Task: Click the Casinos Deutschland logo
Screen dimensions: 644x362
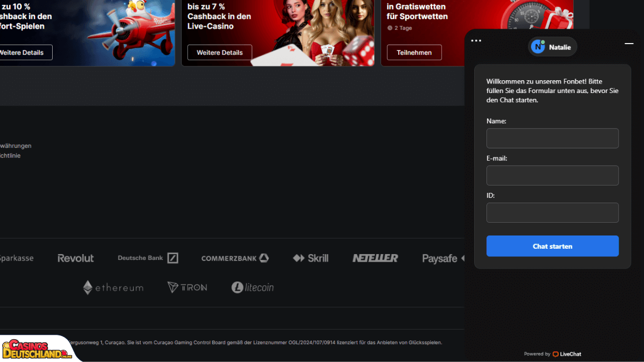Action: click(x=37, y=349)
